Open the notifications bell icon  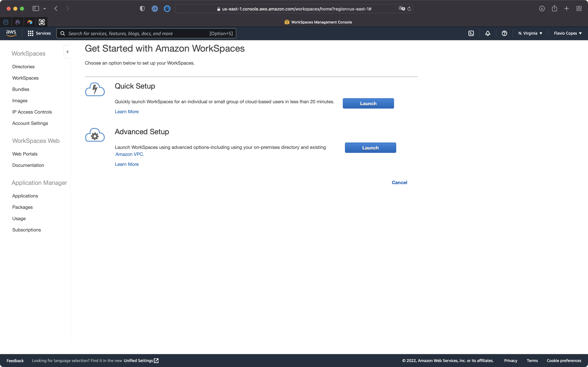(x=488, y=33)
